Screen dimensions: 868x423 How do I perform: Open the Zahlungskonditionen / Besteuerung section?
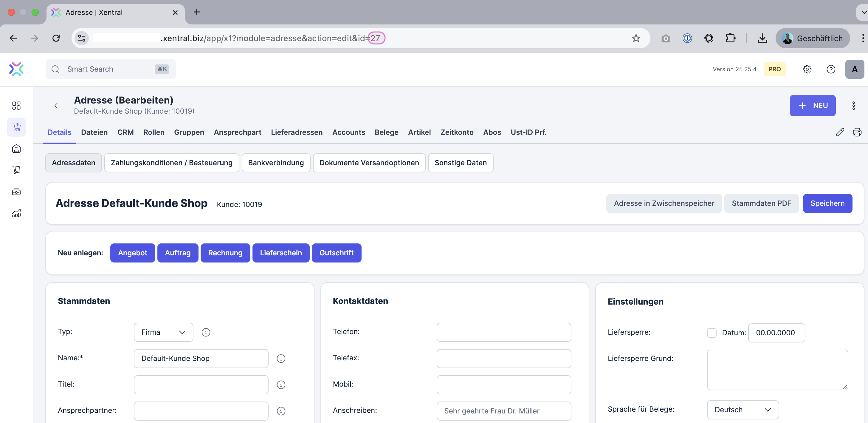click(172, 163)
